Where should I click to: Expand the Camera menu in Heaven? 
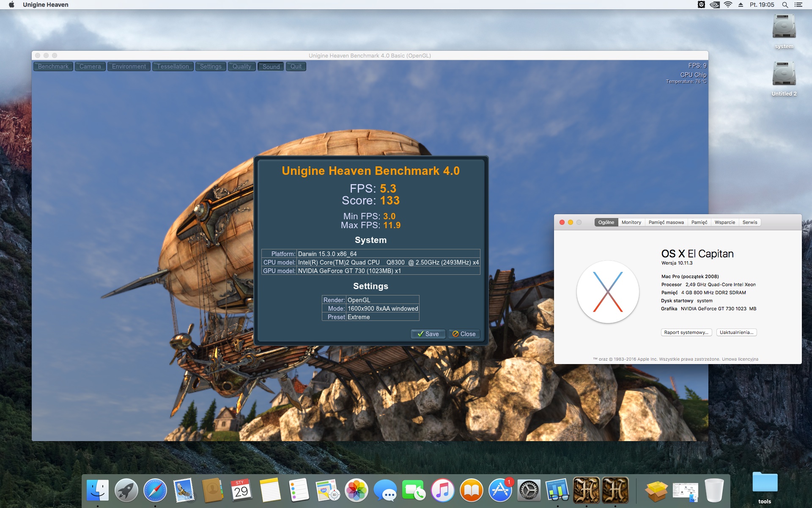coord(90,66)
